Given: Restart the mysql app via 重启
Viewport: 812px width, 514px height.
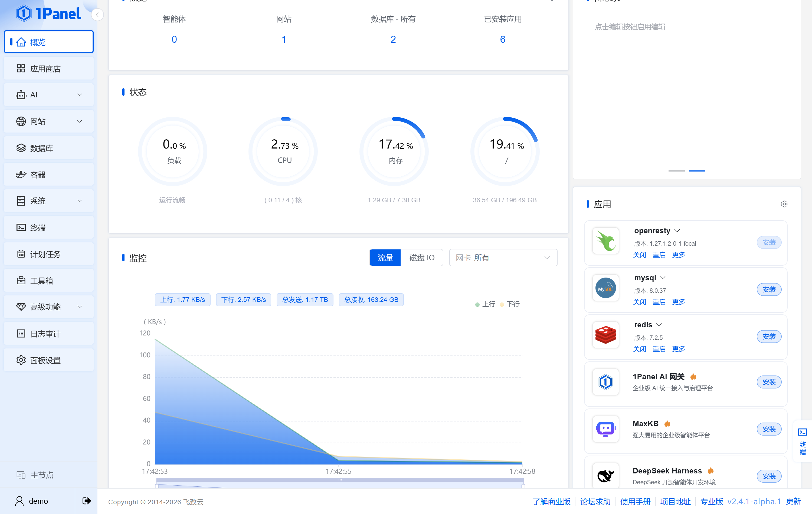Looking at the screenshot, I should [x=659, y=302].
